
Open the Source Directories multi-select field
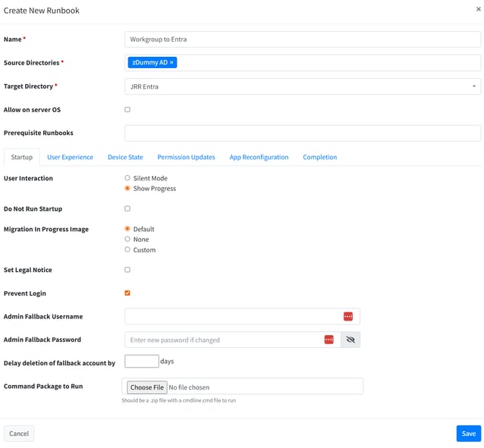303,63
